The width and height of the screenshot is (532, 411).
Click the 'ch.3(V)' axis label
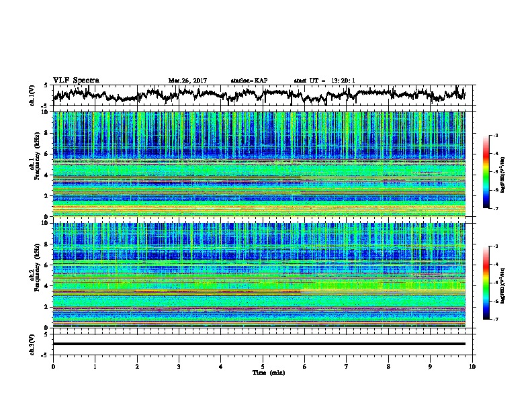tap(32, 345)
